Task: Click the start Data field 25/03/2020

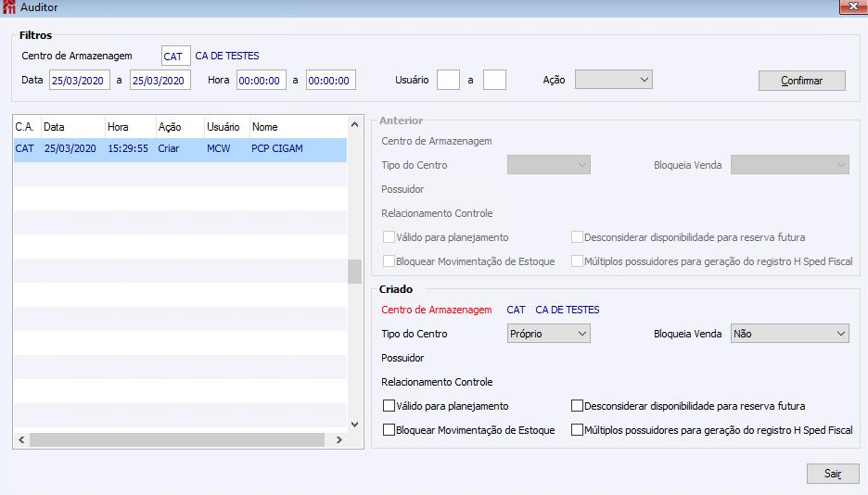Action: tap(80, 81)
